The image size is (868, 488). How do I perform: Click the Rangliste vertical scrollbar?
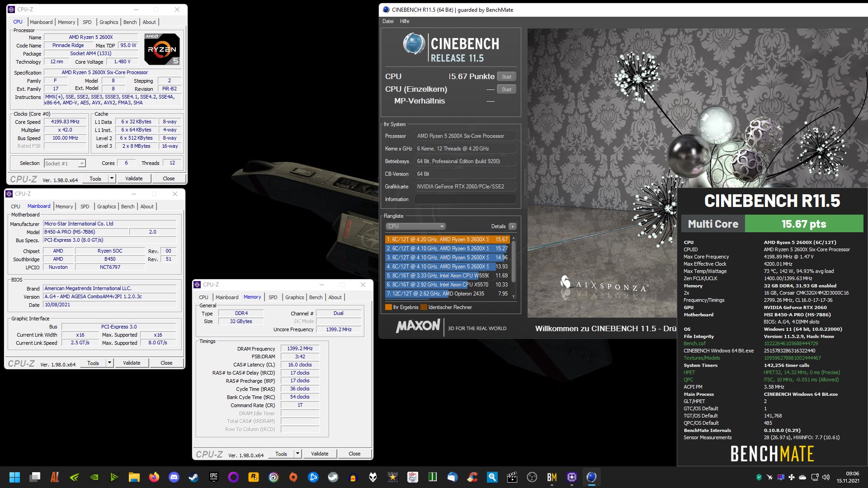[x=513, y=267]
